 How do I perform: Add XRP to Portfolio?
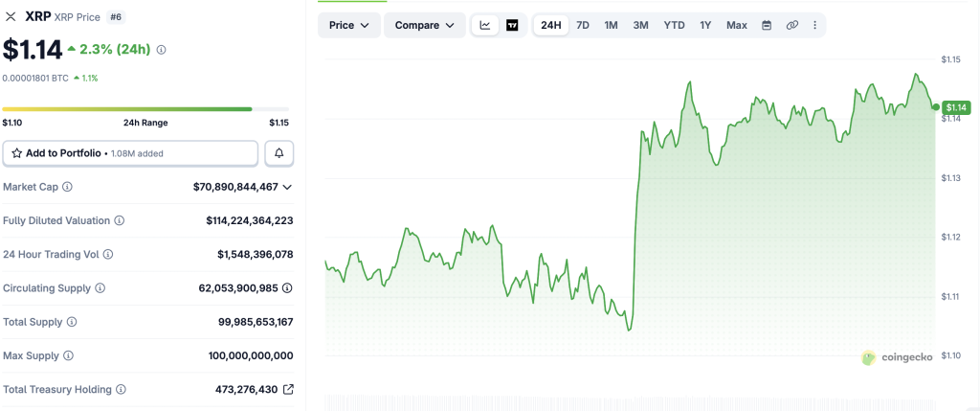point(130,153)
